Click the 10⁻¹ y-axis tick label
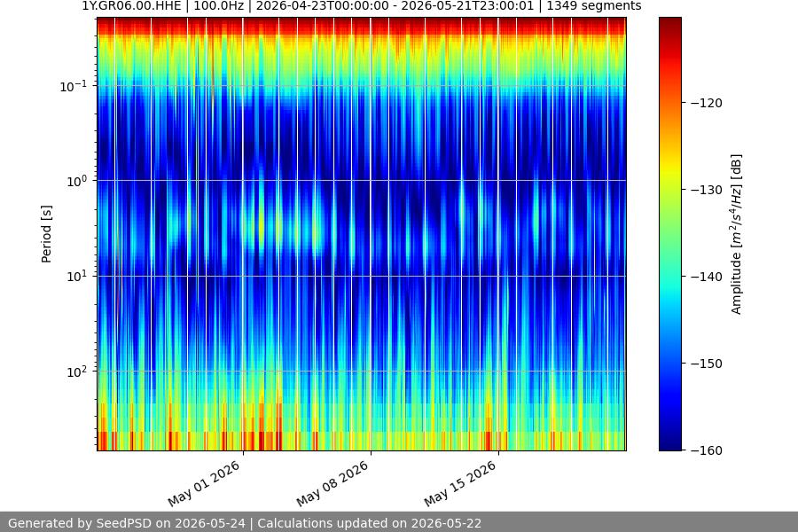The image size is (798, 532). click(74, 86)
